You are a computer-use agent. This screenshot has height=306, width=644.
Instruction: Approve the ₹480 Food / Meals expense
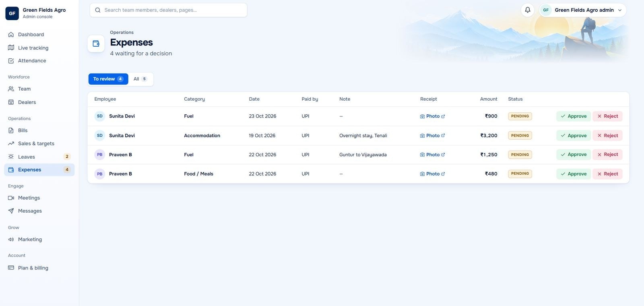click(x=574, y=174)
